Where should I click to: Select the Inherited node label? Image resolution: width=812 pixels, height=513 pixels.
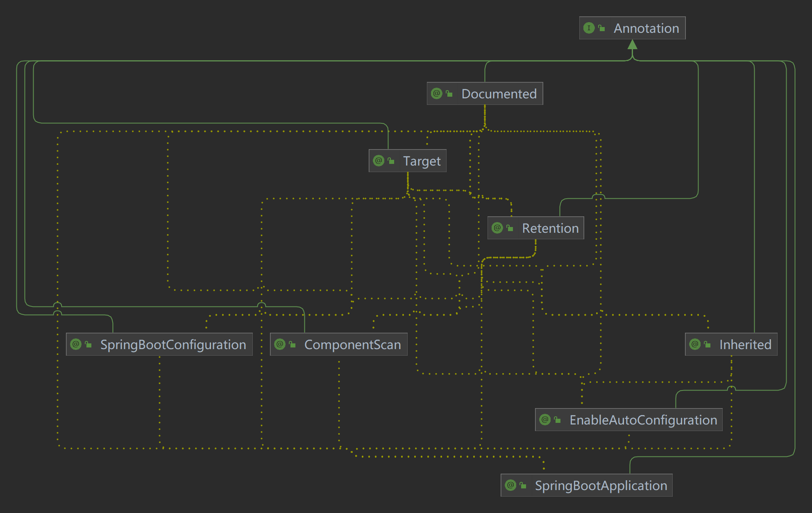point(745,345)
